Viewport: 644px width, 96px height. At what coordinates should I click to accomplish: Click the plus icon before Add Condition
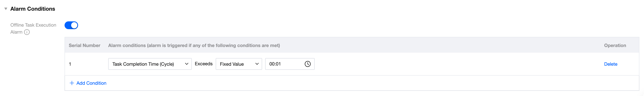pyautogui.click(x=72, y=83)
